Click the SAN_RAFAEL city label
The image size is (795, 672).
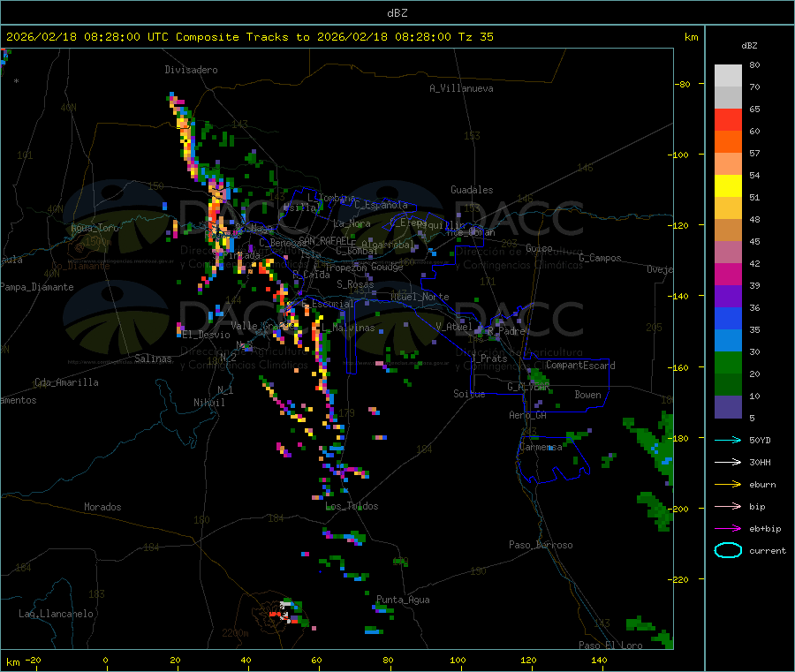(323, 240)
